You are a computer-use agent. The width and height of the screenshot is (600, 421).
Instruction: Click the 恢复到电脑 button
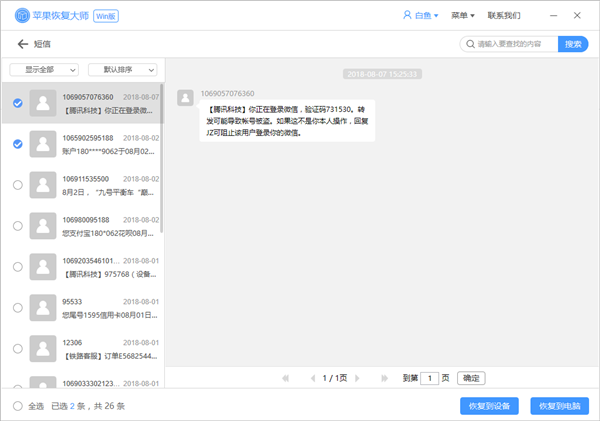559,406
